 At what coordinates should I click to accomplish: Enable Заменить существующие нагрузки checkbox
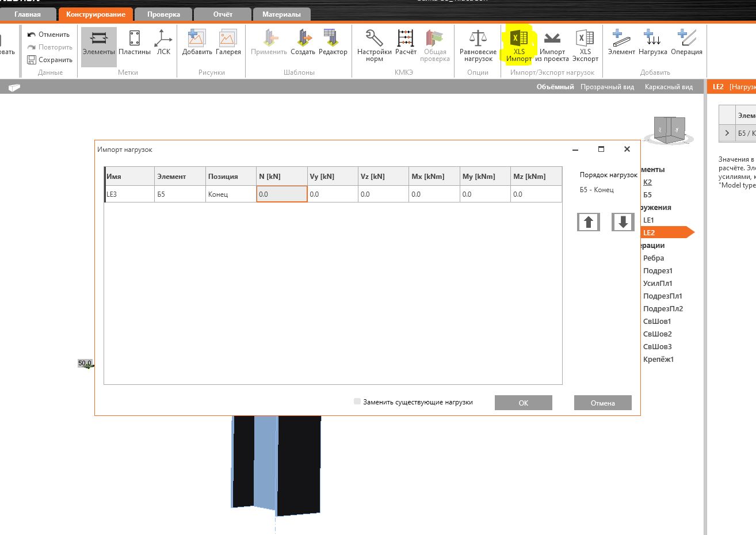tap(357, 402)
